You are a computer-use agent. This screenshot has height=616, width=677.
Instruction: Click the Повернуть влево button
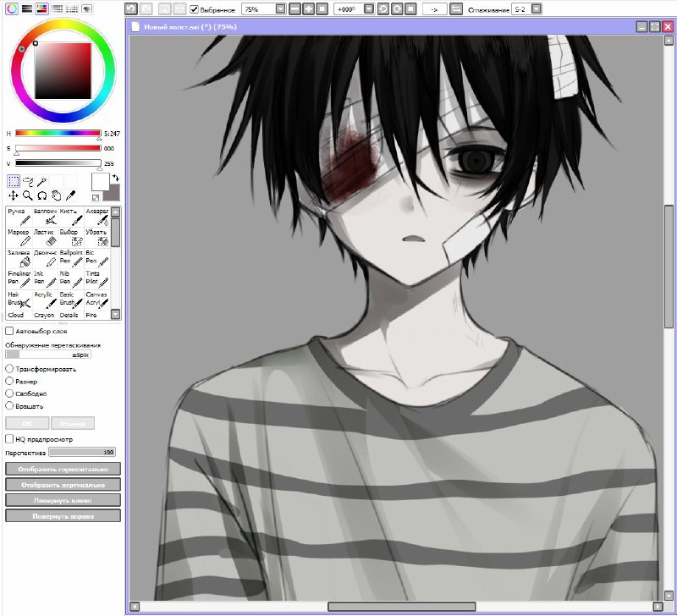[63, 499]
